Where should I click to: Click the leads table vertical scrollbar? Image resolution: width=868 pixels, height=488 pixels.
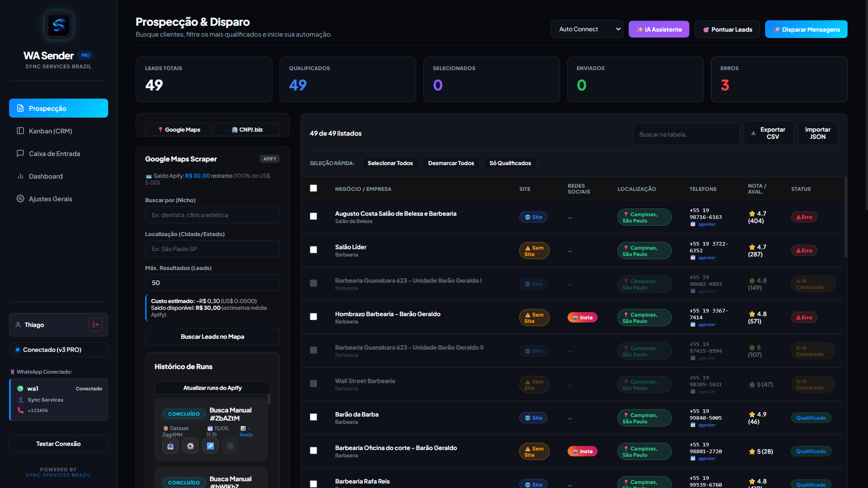(x=845, y=218)
